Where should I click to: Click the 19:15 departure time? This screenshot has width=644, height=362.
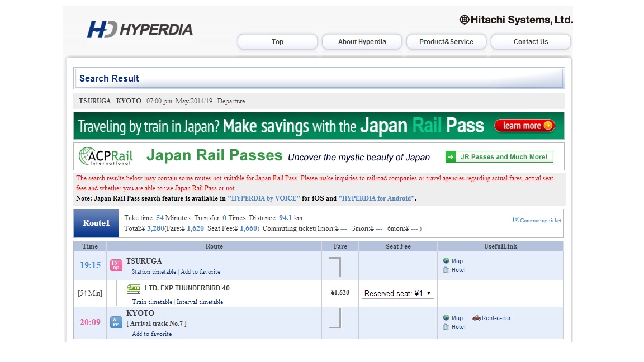click(x=91, y=265)
